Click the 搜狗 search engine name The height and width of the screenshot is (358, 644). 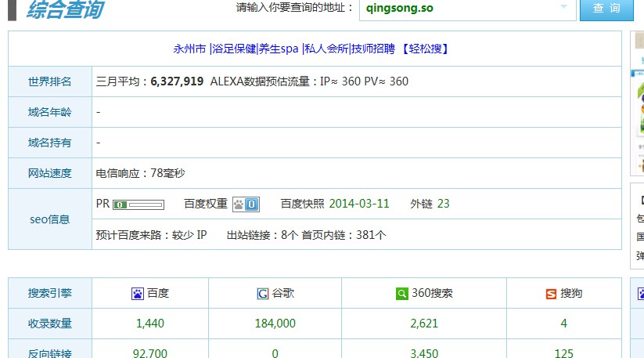[571, 294]
